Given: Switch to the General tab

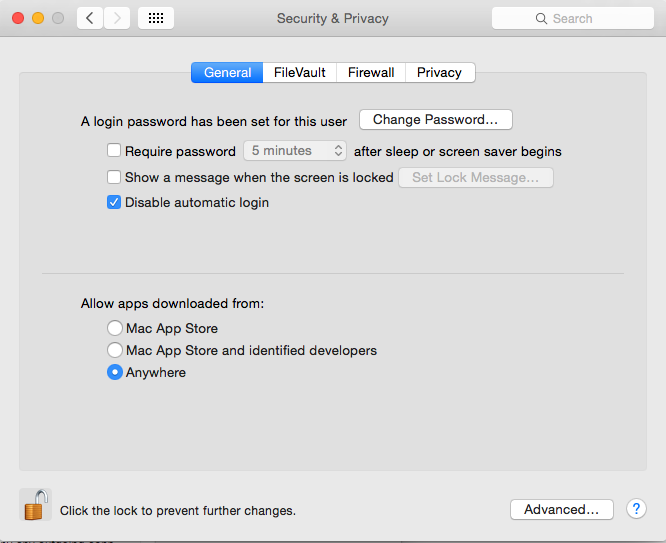Looking at the screenshot, I should tap(227, 72).
